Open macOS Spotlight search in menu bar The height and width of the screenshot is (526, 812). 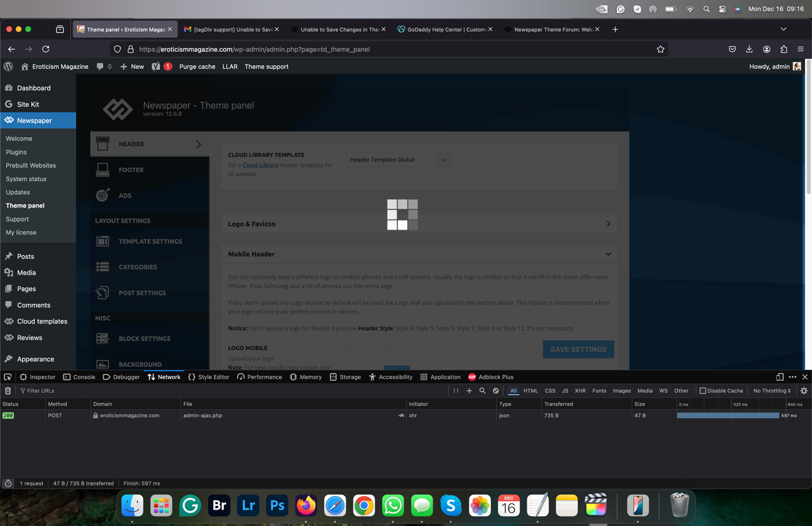pyautogui.click(x=706, y=9)
